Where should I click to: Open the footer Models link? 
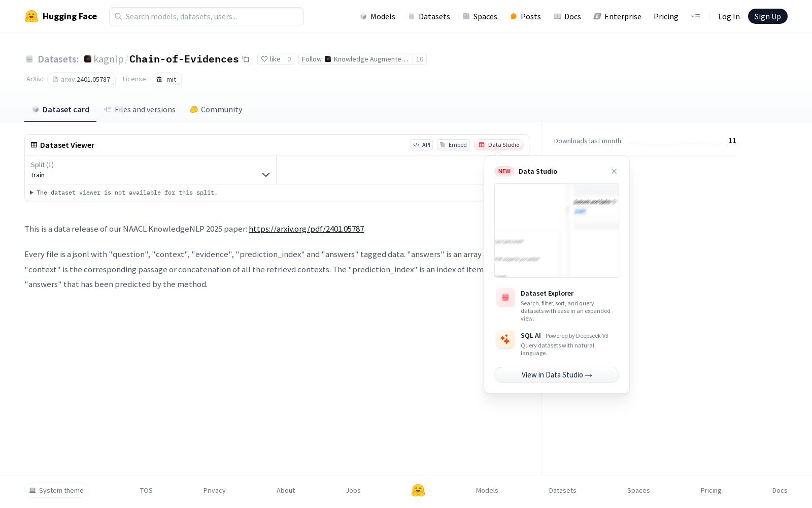click(487, 490)
